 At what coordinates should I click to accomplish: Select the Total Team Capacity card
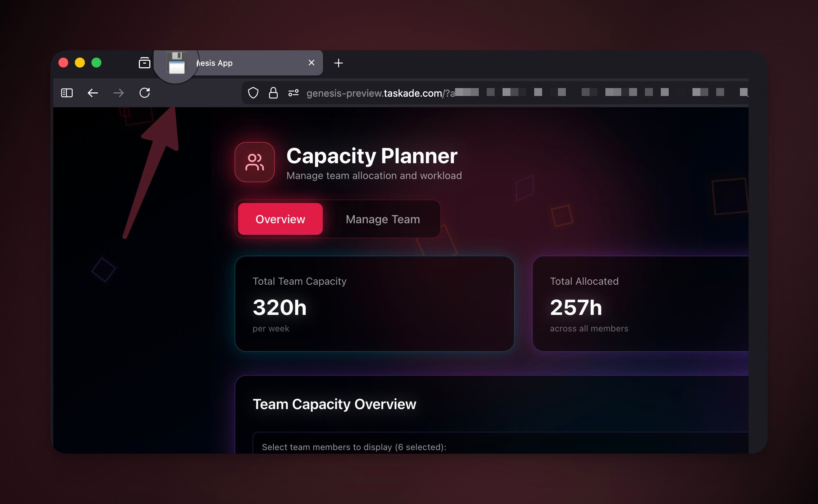coord(374,304)
